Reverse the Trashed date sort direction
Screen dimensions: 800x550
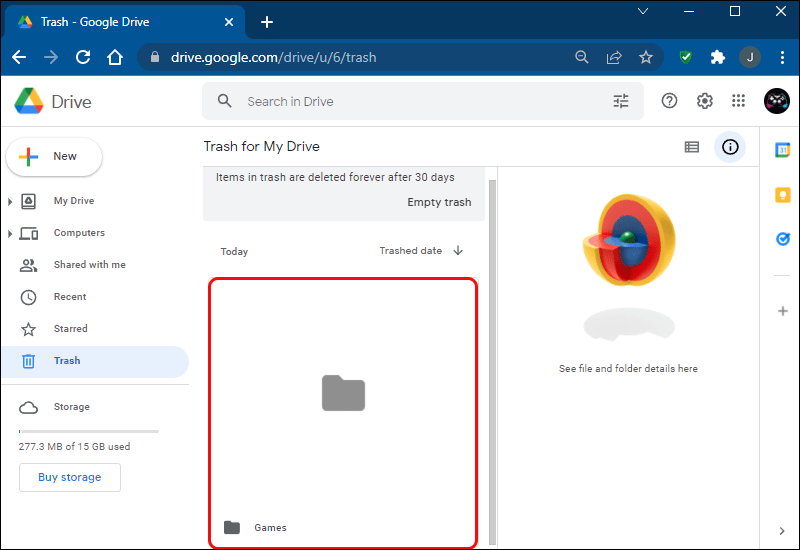coord(458,251)
